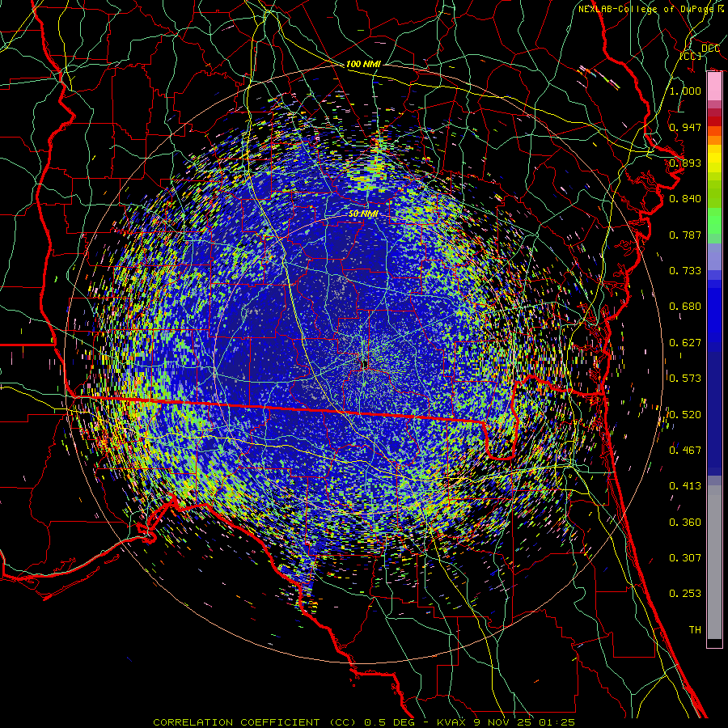728x728 pixels.
Task: Click the 100 NMI range ring label
Action: tap(363, 64)
